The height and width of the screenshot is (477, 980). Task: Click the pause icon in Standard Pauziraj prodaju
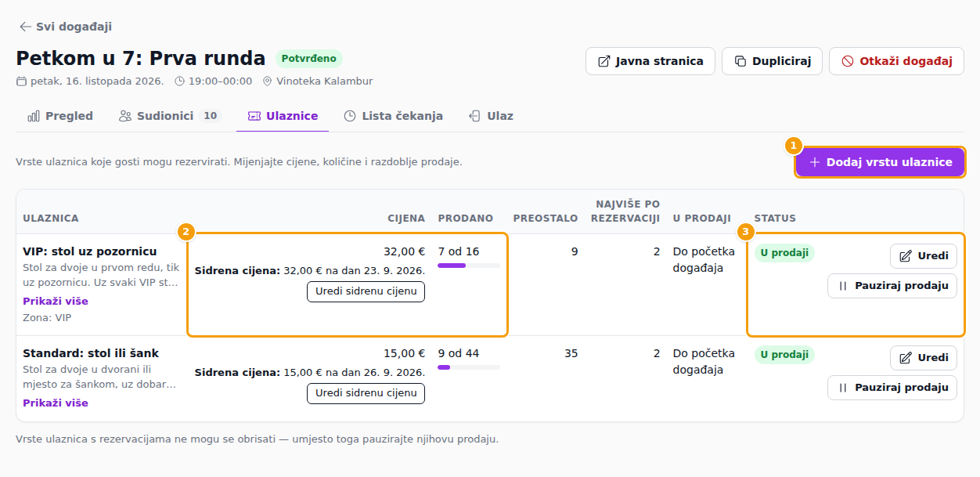[843, 388]
